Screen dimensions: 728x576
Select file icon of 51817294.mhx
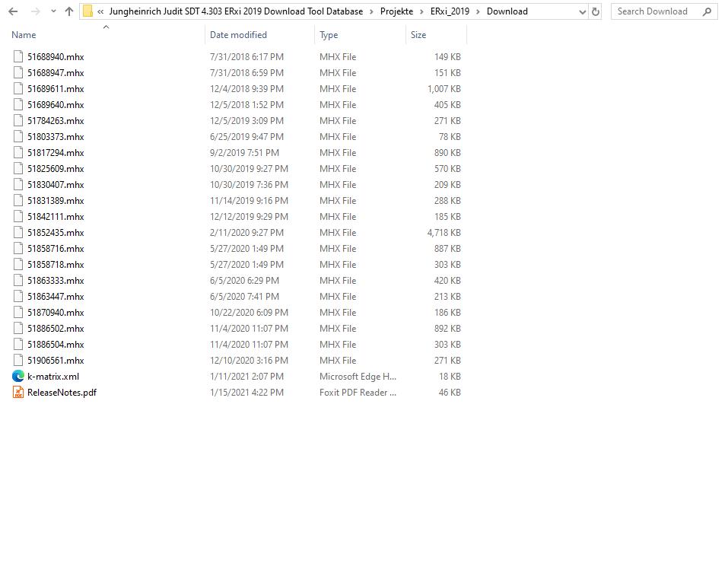pos(18,152)
